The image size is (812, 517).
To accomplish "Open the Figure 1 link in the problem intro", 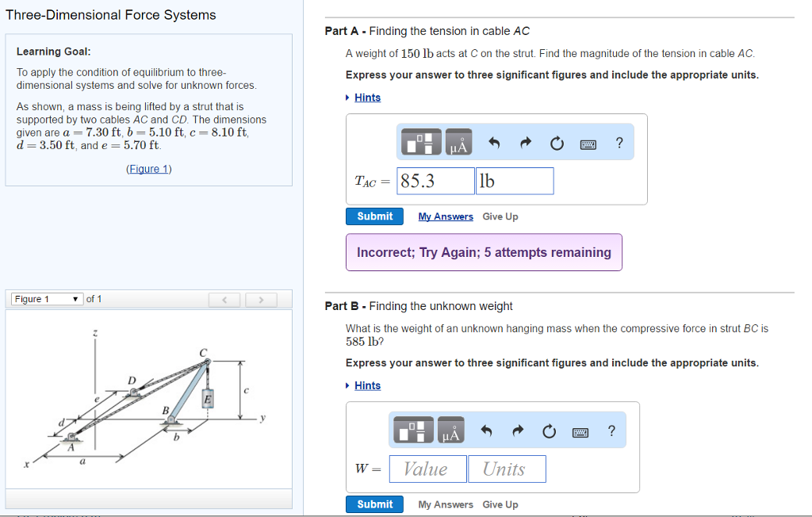I will tap(148, 167).
